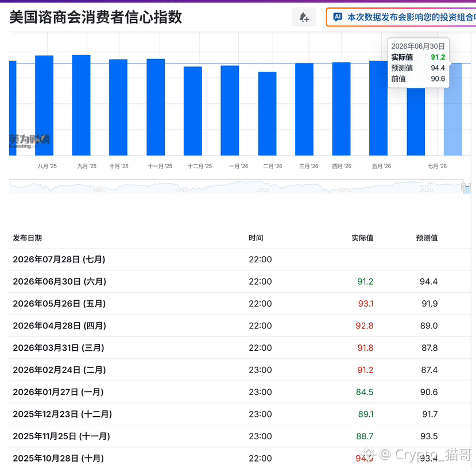
Task: Click forecast value 91.9 in May row
Action: (x=429, y=304)
